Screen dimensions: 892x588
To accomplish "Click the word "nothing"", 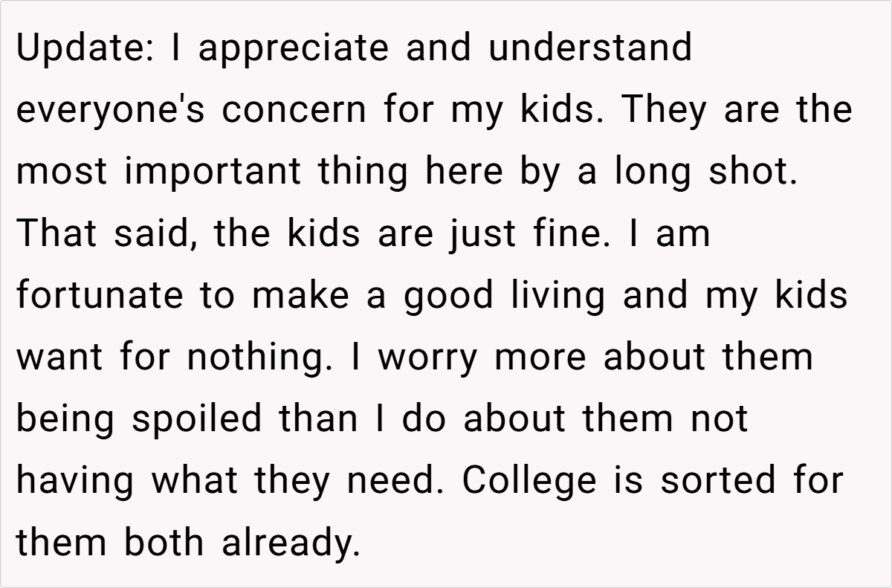I will pyautogui.click(x=257, y=358).
